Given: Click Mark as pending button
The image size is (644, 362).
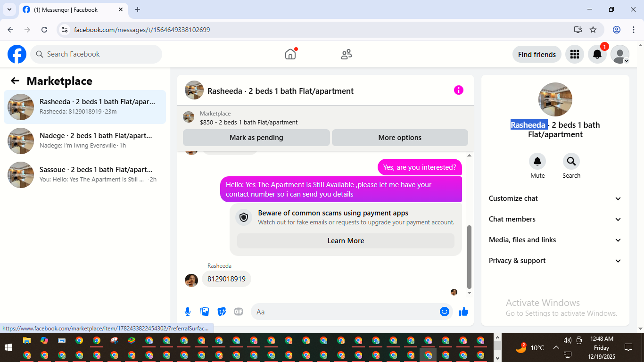Looking at the screenshot, I should [x=256, y=138].
